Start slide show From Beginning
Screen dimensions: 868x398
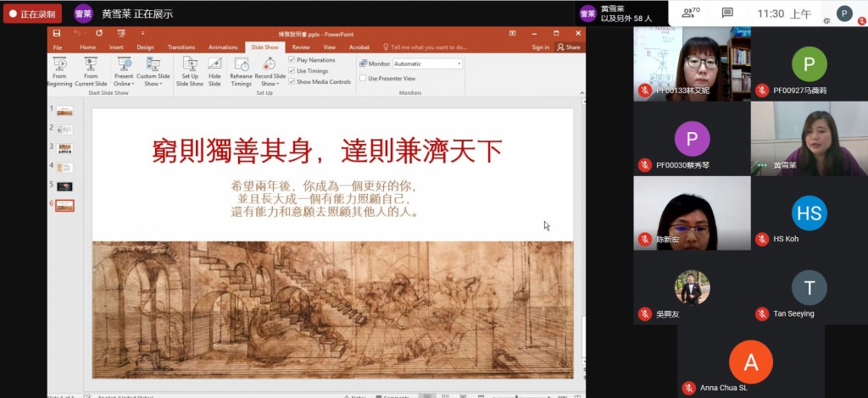coord(59,72)
